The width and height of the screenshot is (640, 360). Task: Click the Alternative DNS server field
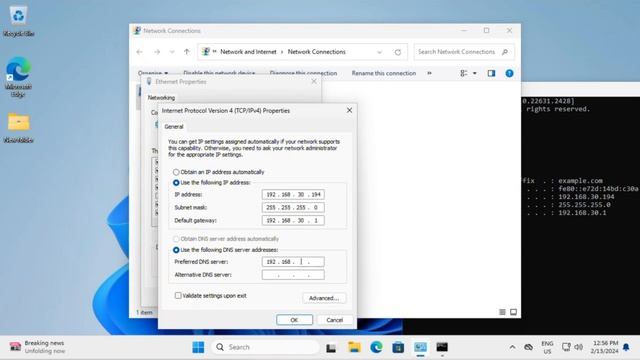(293, 275)
